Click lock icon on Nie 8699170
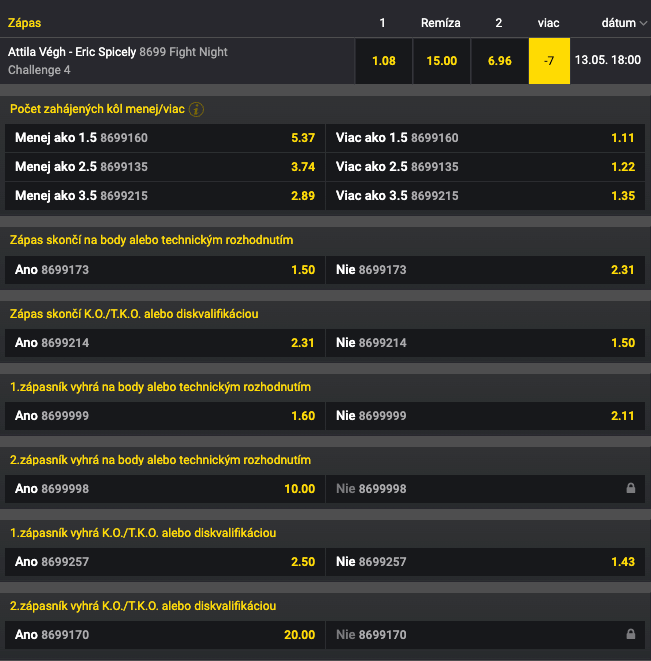 click(x=630, y=634)
